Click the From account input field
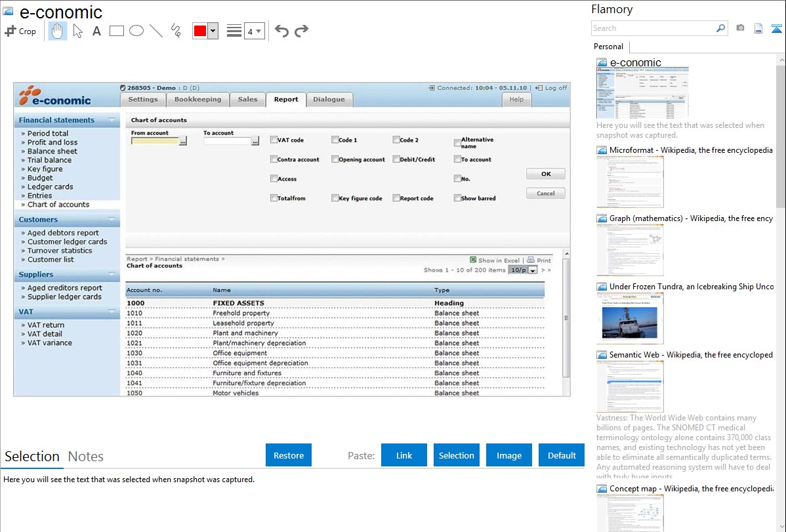The width and height of the screenshot is (786, 532). pyautogui.click(x=155, y=141)
